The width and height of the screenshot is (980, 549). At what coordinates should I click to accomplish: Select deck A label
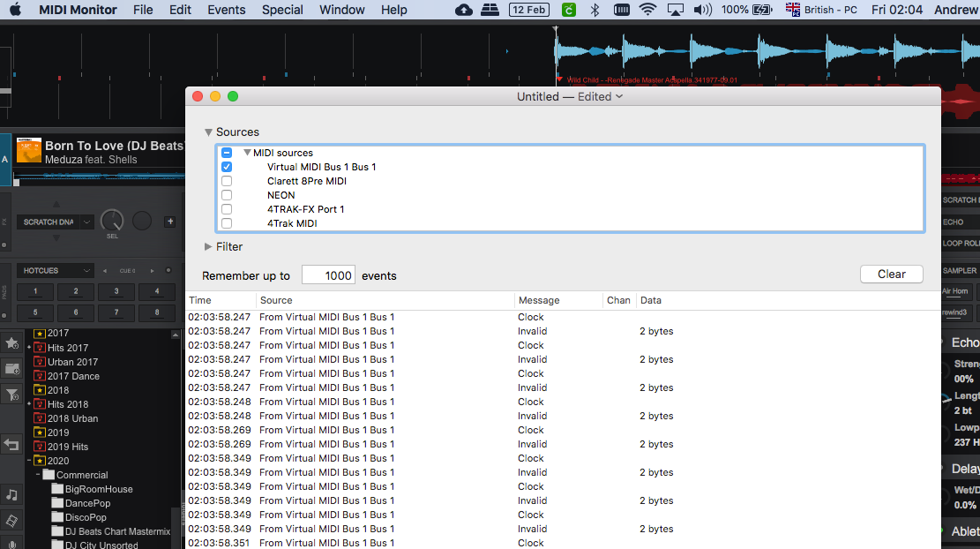[5, 160]
